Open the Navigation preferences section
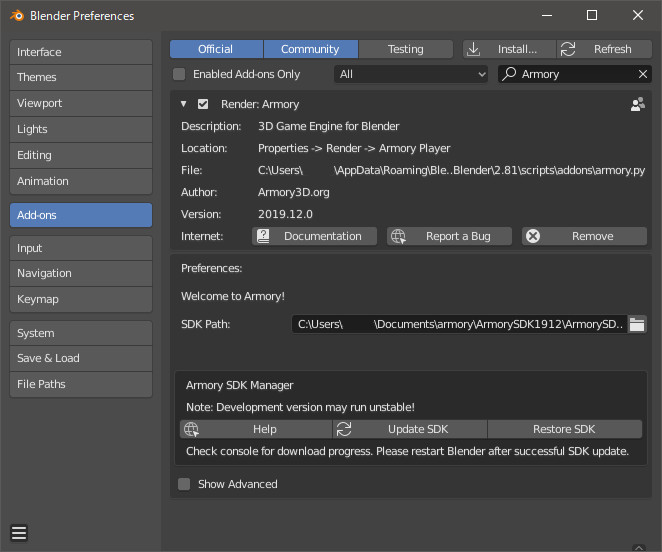The image size is (662, 552). [81, 273]
